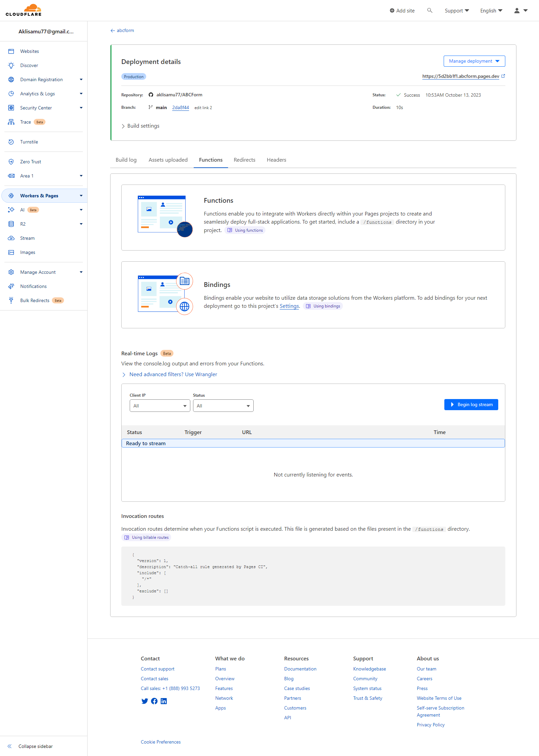Open Cookie Preferences

[161, 742]
